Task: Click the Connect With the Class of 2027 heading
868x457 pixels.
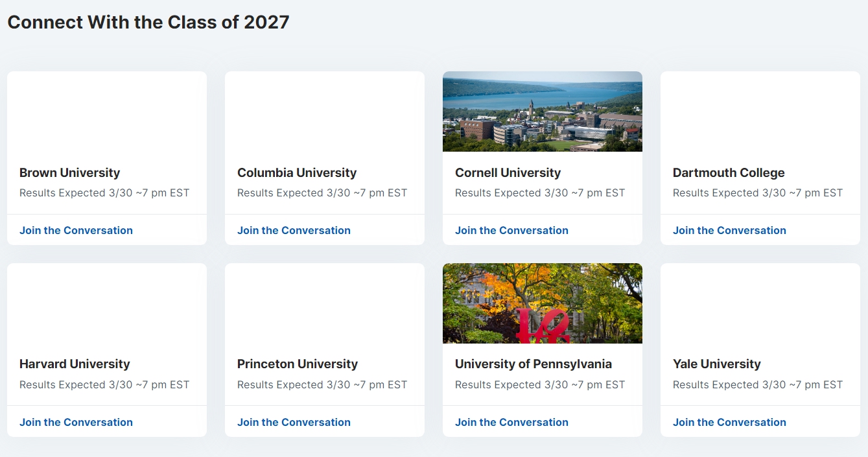Action: [148, 22]
